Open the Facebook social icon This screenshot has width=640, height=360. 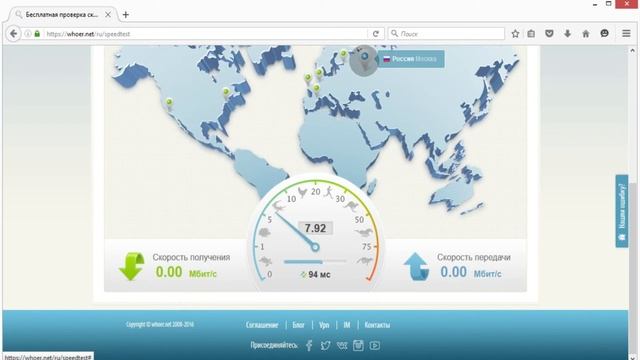click(309, 346)
